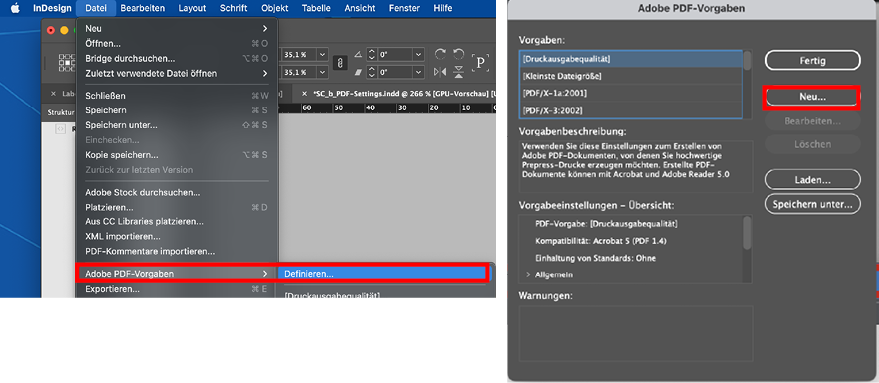Viewport: 879px width, 383px height.
Task: Open the Layout menu in the menu bar
Action: [x=192, y=8]
